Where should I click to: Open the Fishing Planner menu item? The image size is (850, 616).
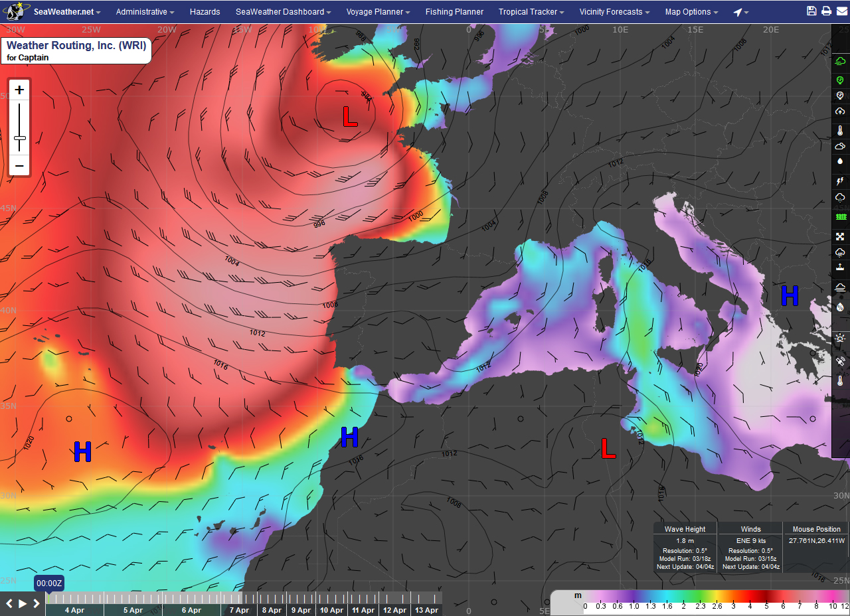click(x=454, y=12)
